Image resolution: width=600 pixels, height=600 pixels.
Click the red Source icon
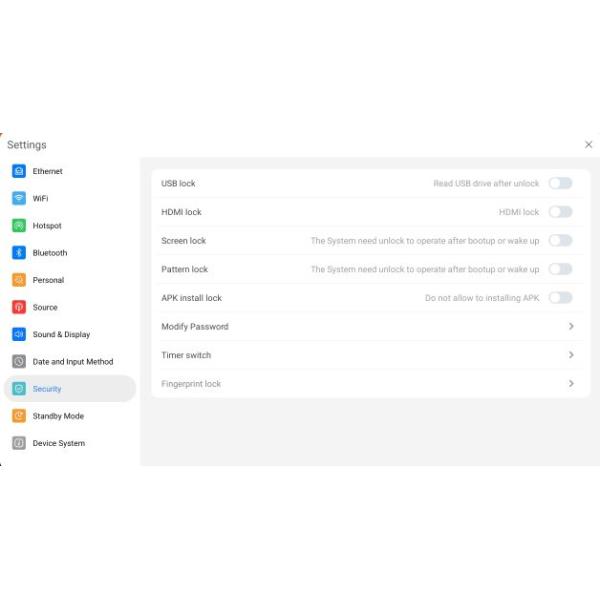19,307
